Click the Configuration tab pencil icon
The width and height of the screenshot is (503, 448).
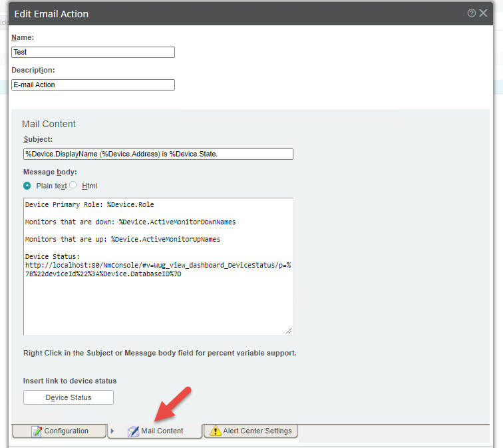pos(37,431)
